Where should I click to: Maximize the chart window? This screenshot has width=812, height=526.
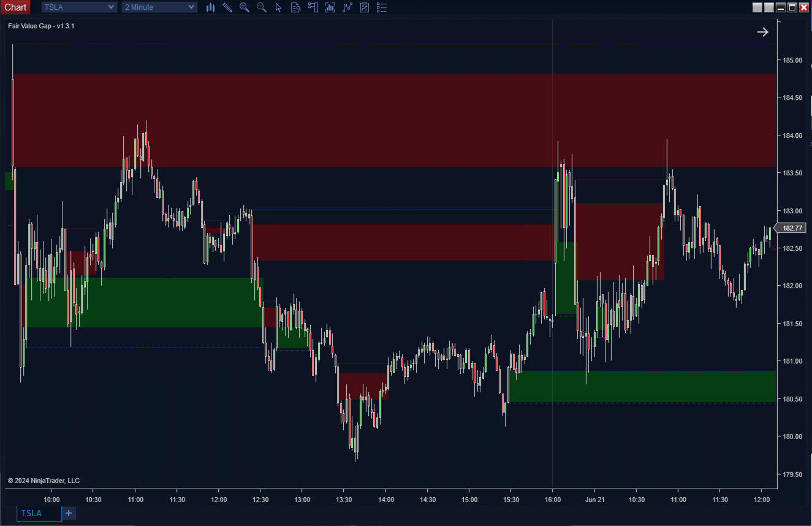(792, 7)
